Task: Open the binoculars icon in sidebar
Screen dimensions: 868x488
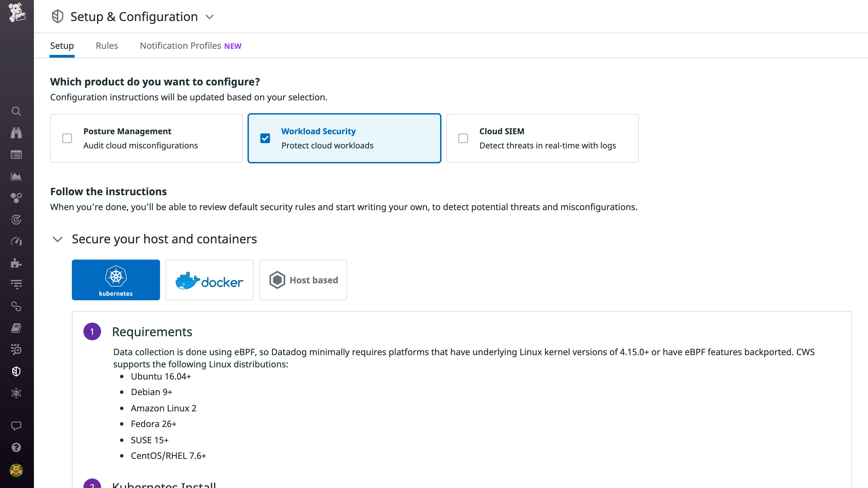Action: coord(16,133)
